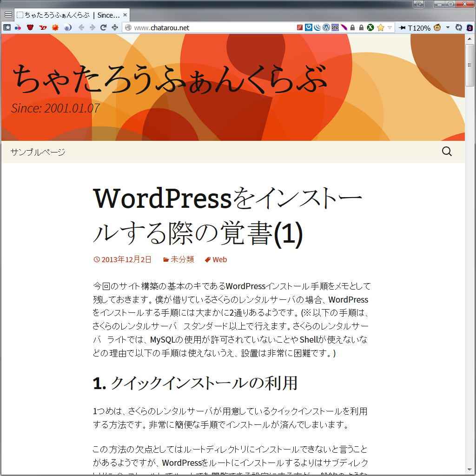Click the Since: 2001.01.07 tagline text
476x476 pixels.
click(55, 108)
